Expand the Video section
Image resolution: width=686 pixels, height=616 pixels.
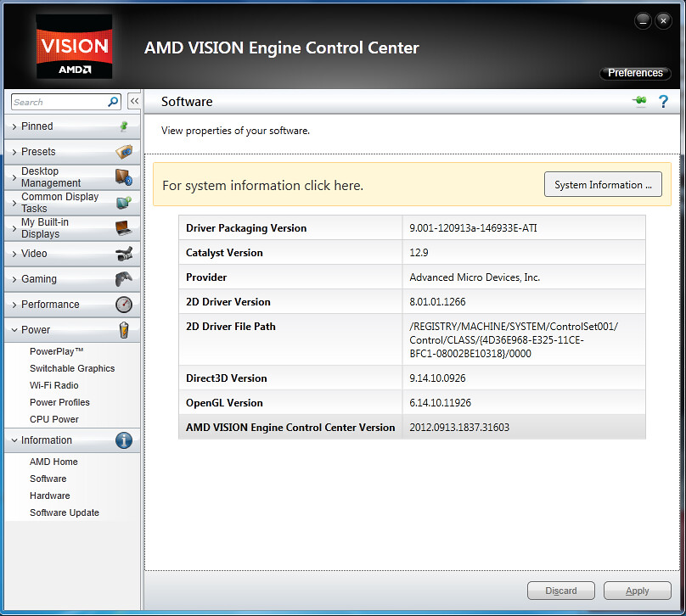tap(72, 254)
